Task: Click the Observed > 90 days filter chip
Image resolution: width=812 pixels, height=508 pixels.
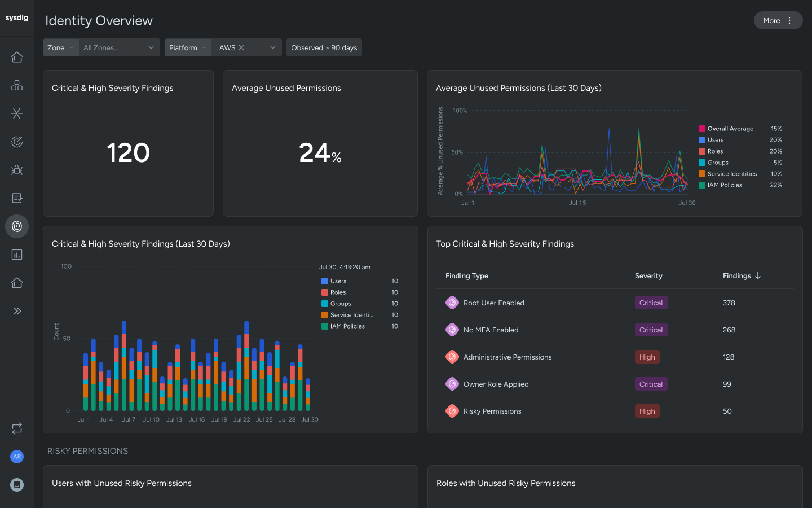Action: pyautogui.click(x=324, y=47)
